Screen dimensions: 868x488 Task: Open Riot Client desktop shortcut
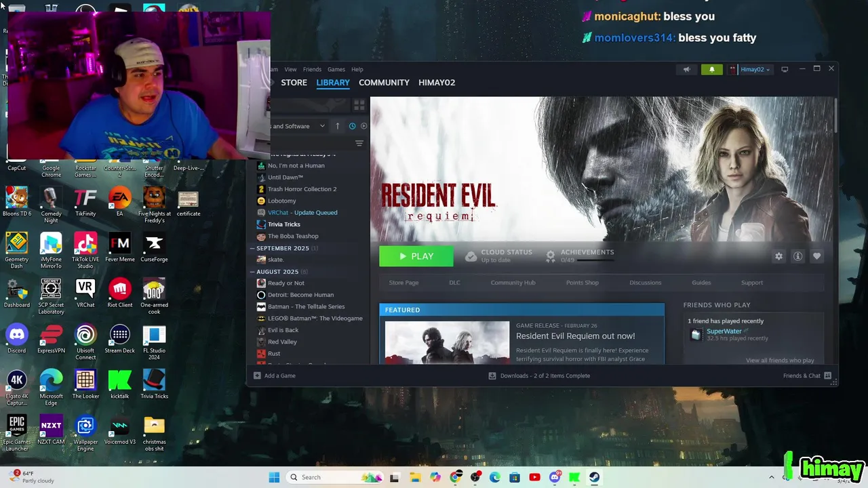[120, 294]
